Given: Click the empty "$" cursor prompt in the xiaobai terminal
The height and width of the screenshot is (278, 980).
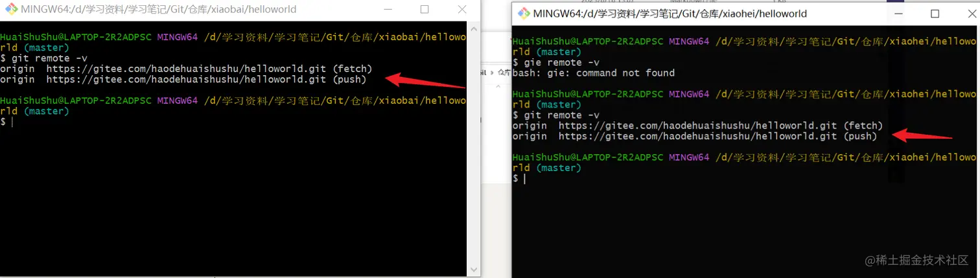Looking at the screenshot, I should pyautogui.click(x=6, y=122).
